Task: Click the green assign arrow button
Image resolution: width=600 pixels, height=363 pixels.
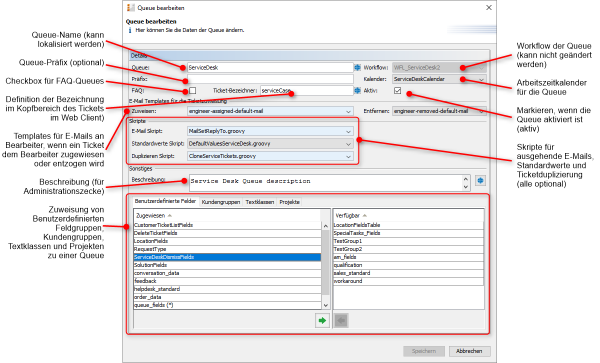Action: (x=322, y=321)
